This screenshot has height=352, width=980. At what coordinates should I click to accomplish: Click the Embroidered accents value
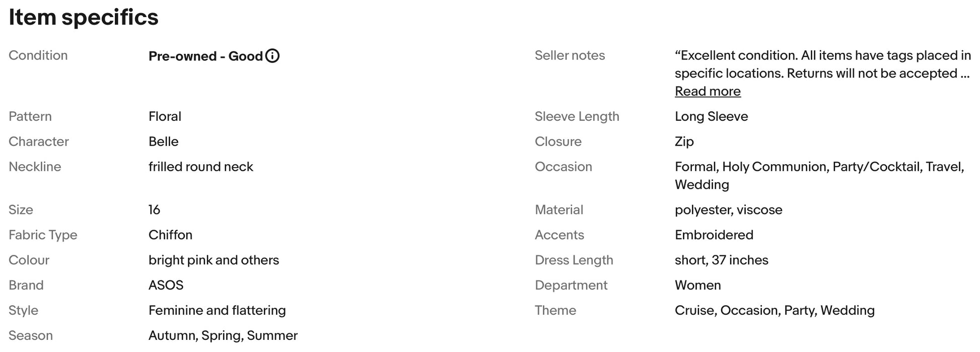point(714,235)
